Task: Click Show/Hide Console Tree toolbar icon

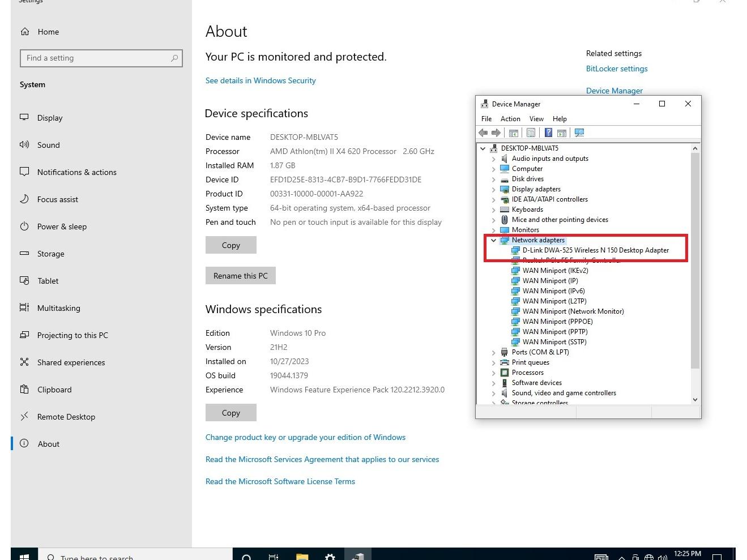Action: click(x=514, y=133)
